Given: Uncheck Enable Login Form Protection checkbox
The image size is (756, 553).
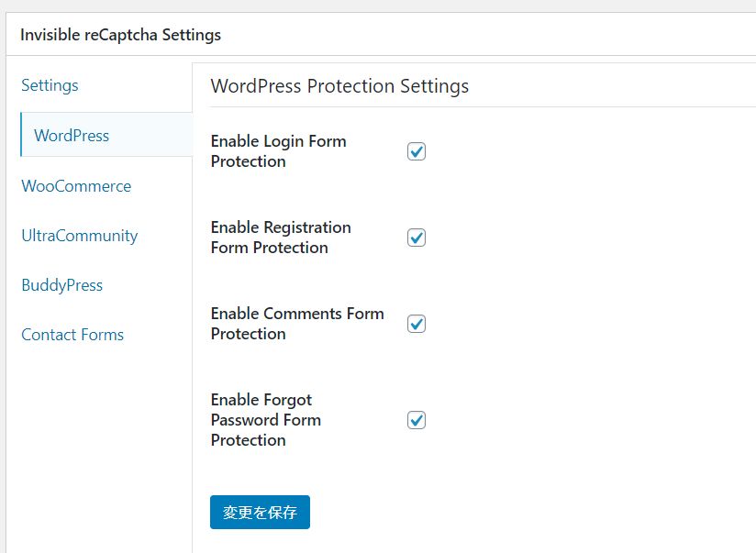Looking at the screenshot, I should [417, 151].
